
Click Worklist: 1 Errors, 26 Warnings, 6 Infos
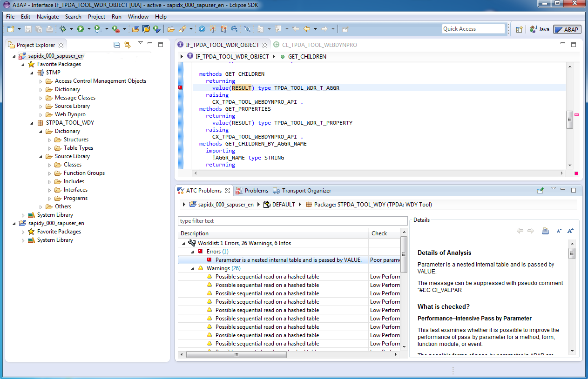click(x=244, y=243)
